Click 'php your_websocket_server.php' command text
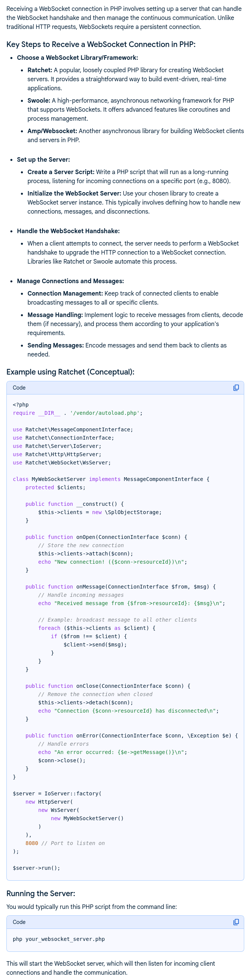Image resolution: width=251 pixels, height=980 pixels. (x=59, y=939)
